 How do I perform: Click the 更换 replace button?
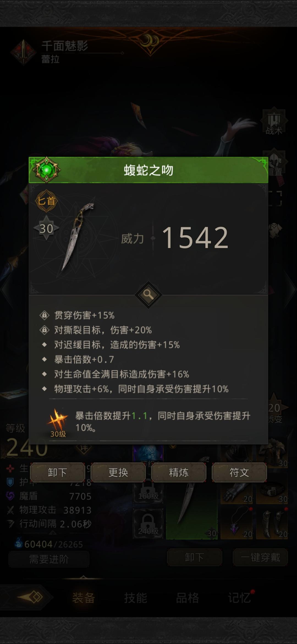[118, 472]
